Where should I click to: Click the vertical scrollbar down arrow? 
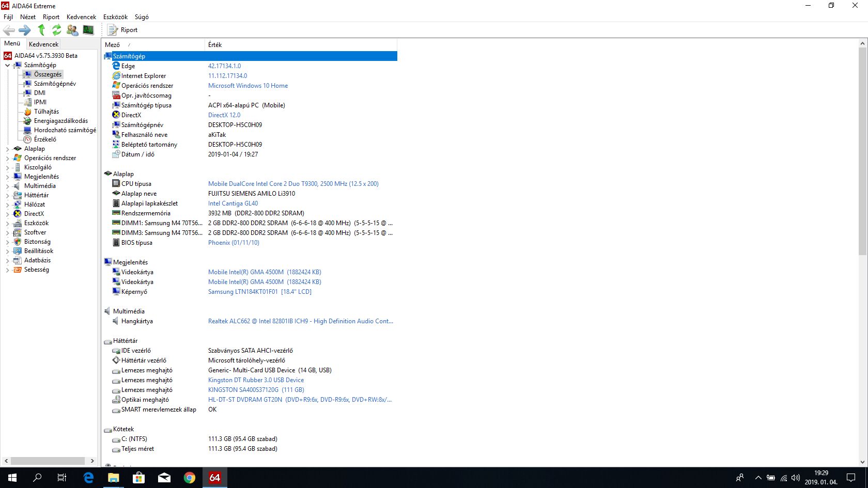pos(862,462)
